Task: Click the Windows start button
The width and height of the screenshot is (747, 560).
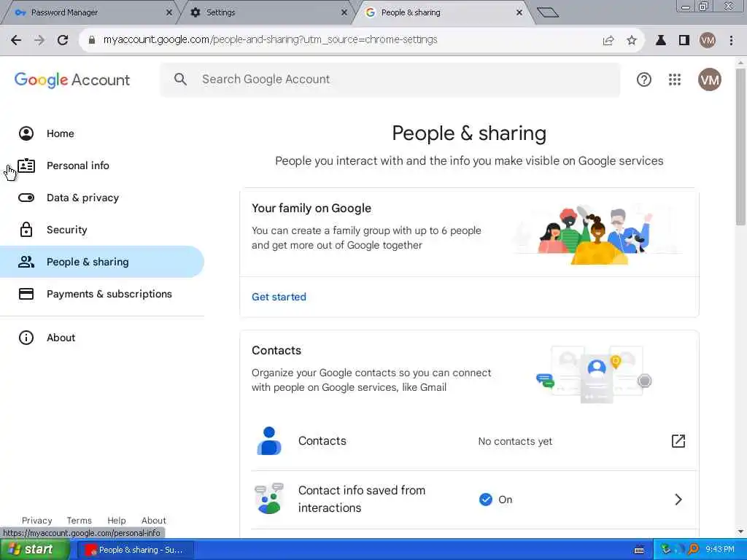Action: tap(34, 550)
